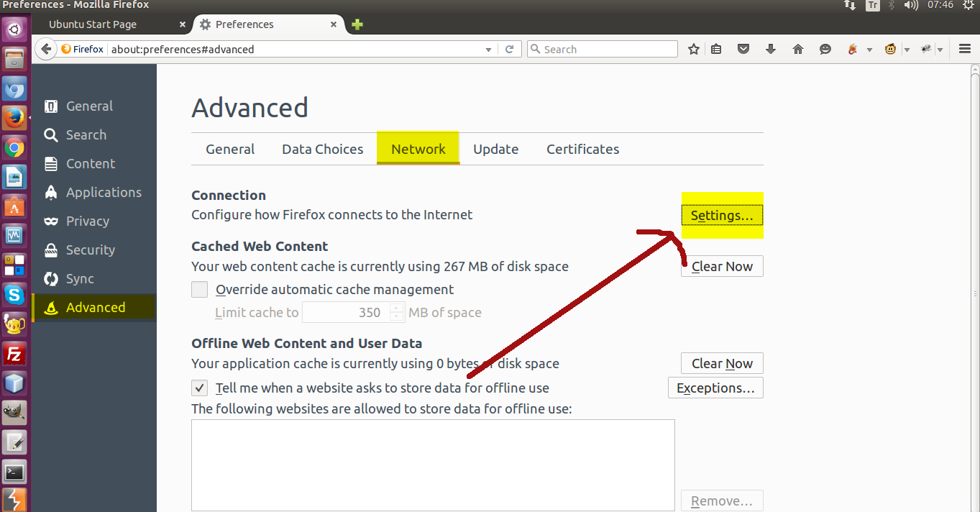Open Ubuntu Dash from the launcher

pos(15,30)
